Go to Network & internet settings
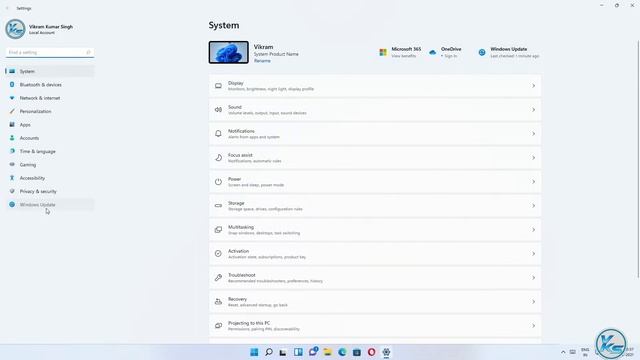The width and height of the screenshot is (640, 360). pos(50,98)
